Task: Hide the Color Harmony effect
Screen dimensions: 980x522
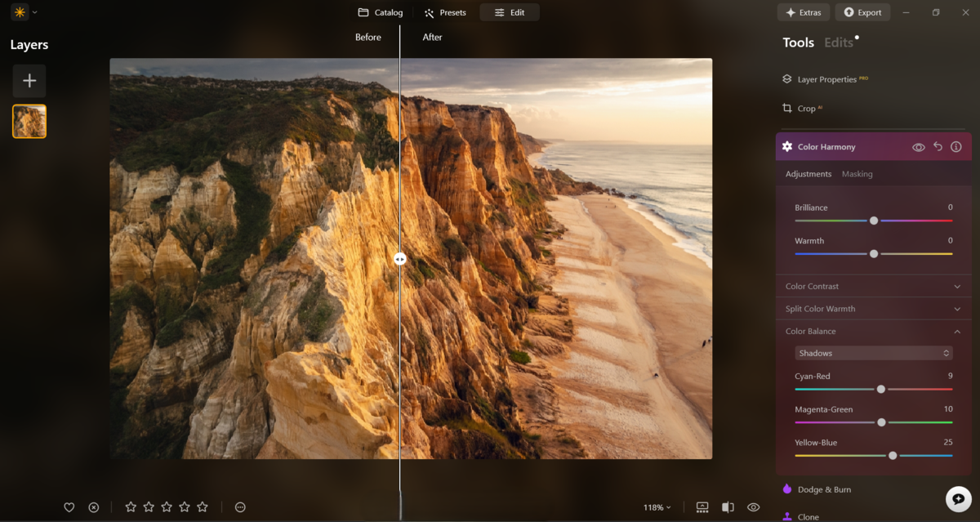Action: pyautogui.click(x=919, y=146)
